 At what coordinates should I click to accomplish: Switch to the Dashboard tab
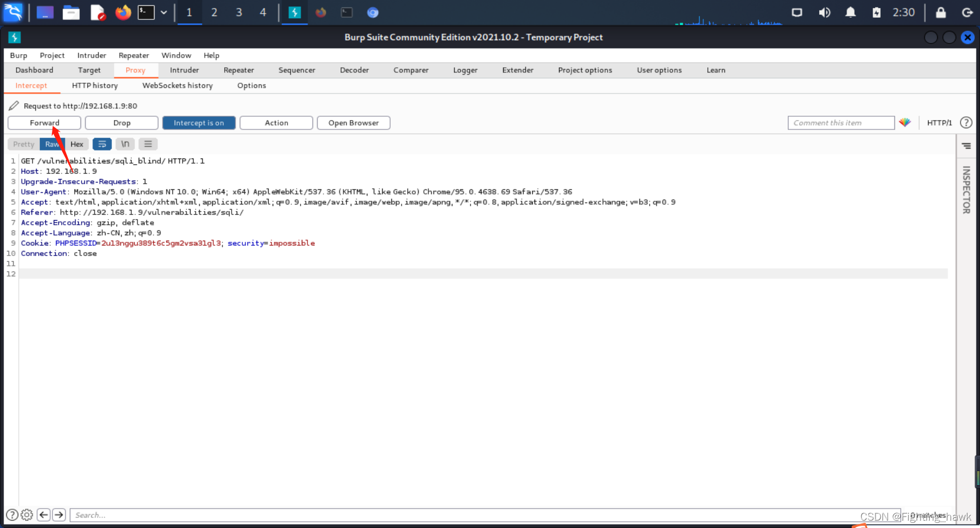(x=34, y=70)
